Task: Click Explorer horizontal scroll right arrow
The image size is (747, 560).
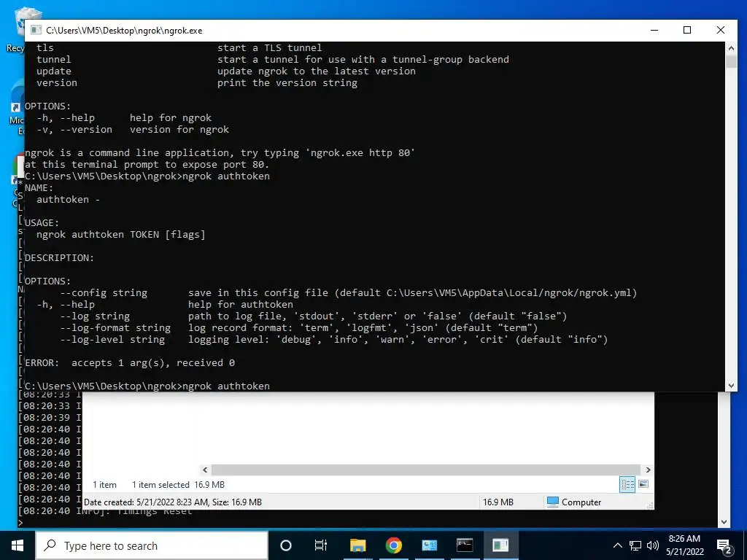Action: coord(648,470)
